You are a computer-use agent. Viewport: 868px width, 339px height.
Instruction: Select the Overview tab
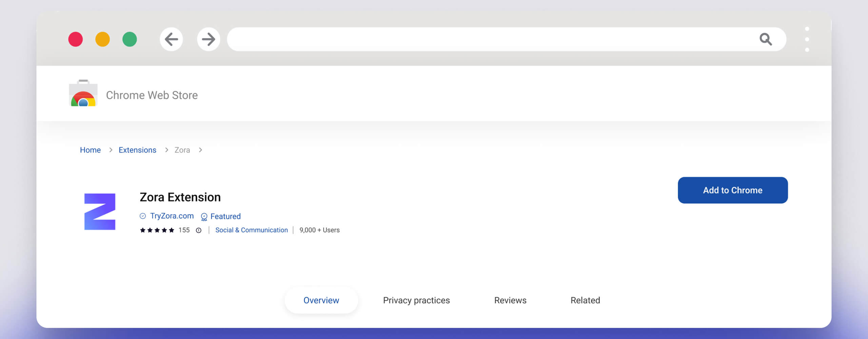pos(321,300)
